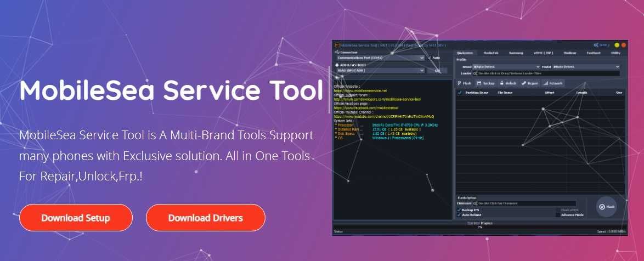
Task: Switch to the Fastboot tab
Action: [x=594, y=53]
